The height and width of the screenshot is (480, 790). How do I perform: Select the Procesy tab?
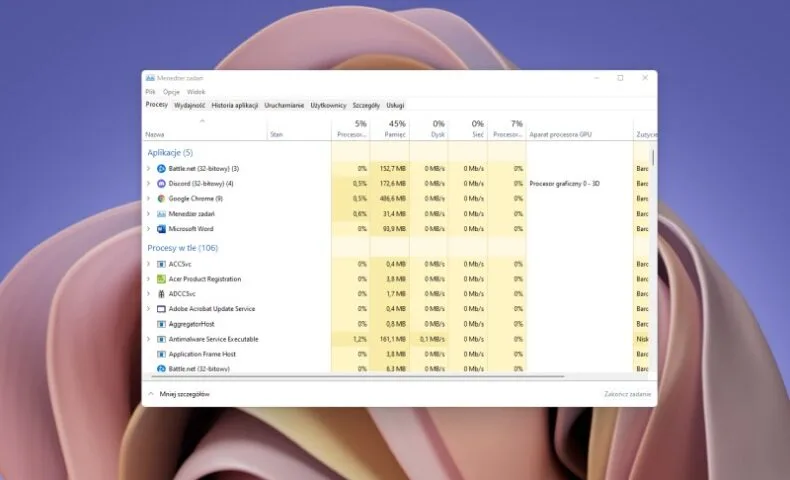click(157, 105)
